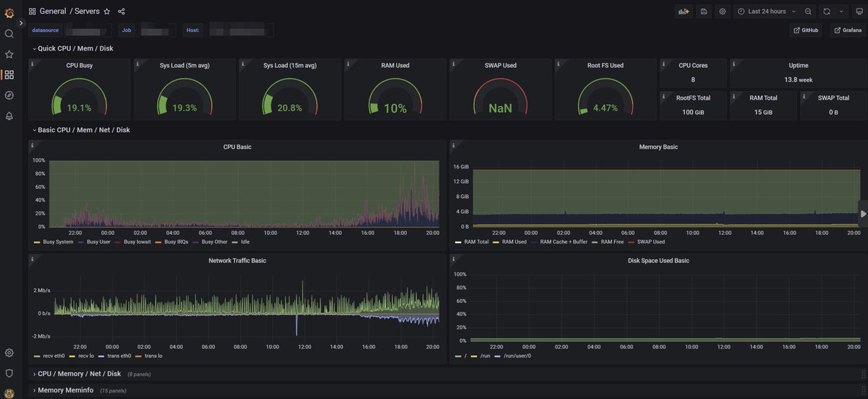The image size is (868, 399).
Task: Share the dashboard via the share icon
Action: 121,12
